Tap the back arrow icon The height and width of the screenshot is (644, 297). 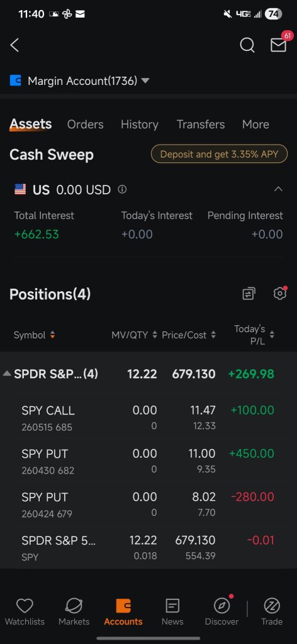[x=15, y=45]
